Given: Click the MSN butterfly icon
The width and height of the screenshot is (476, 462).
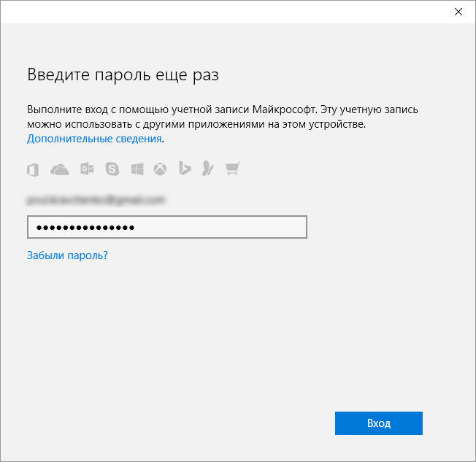Looking at the screenshot, I should click(208, 169).
